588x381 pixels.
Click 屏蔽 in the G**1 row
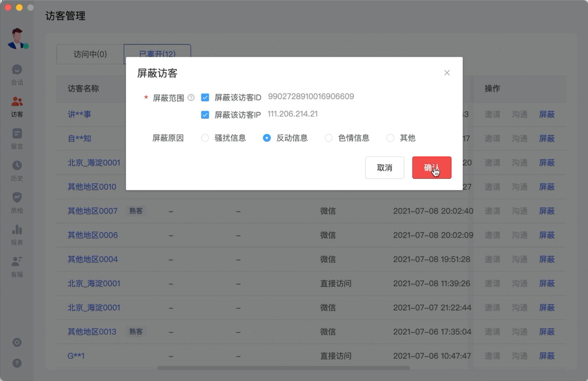click(x=547, y=356)
